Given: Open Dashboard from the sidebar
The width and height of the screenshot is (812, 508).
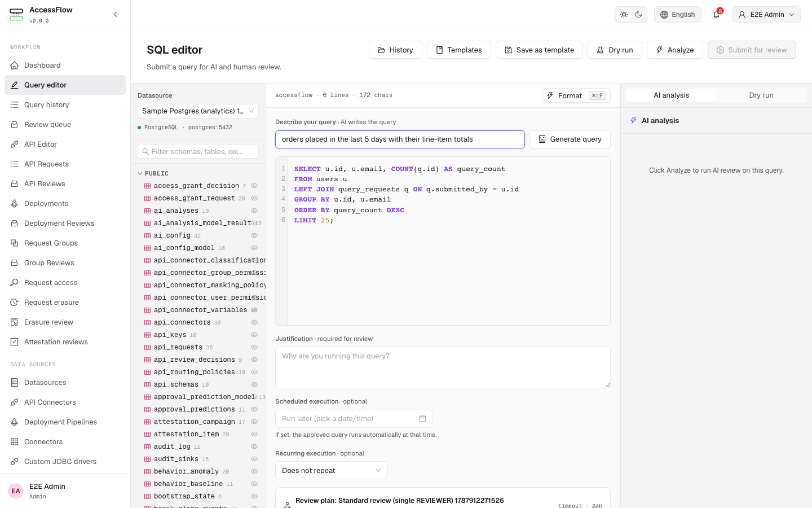Looking at the screenshot, I should pos(65,65).
